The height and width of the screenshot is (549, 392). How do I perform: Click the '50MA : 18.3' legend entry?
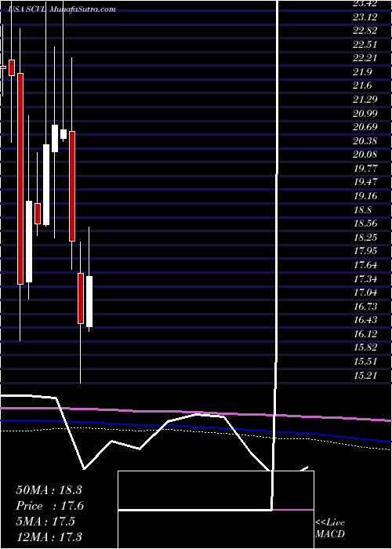coord(49,490)
